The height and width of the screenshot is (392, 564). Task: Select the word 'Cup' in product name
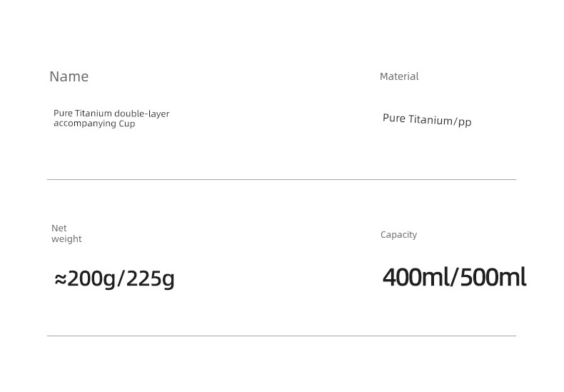point(127,124)
